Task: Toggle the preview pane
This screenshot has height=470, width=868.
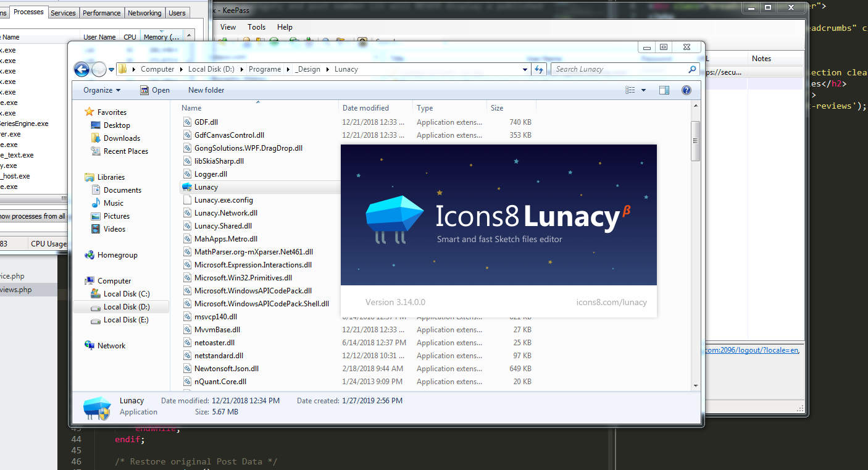Action: [664, 90]
